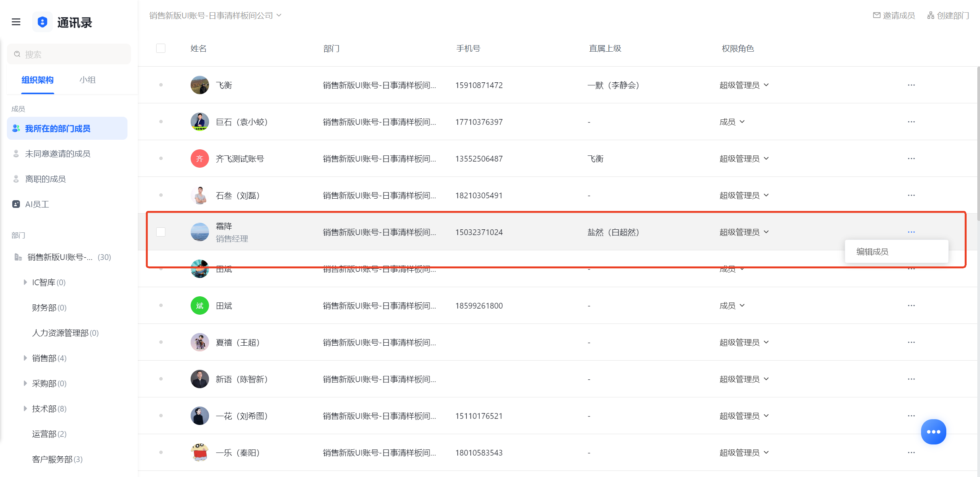Open the 人力资源管理部 department
Screen dimensions: 980x477
(65, 333)
